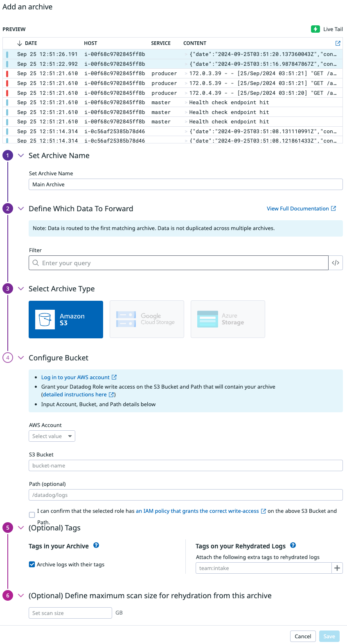Screen dimensions: 347x644
Task: Open log row dated Sep 25 12:51:22.992
Action: (x=173, y=64)
